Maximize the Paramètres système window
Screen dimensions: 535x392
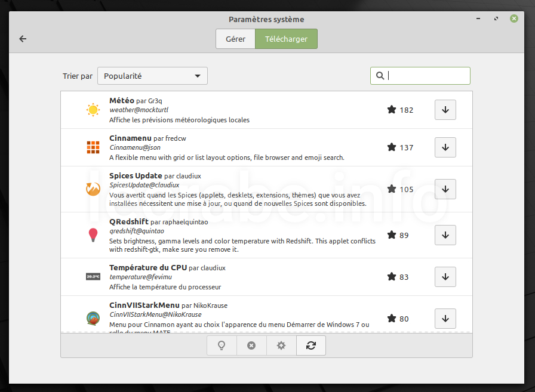click(496, 18)
